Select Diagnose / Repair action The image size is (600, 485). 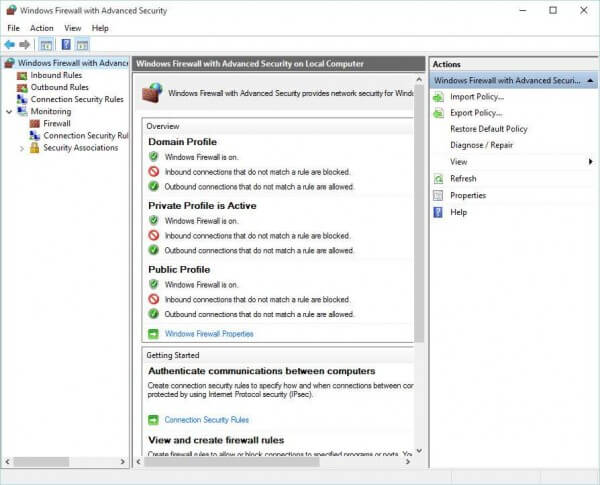pyautogui.click(x=481, y=145)
